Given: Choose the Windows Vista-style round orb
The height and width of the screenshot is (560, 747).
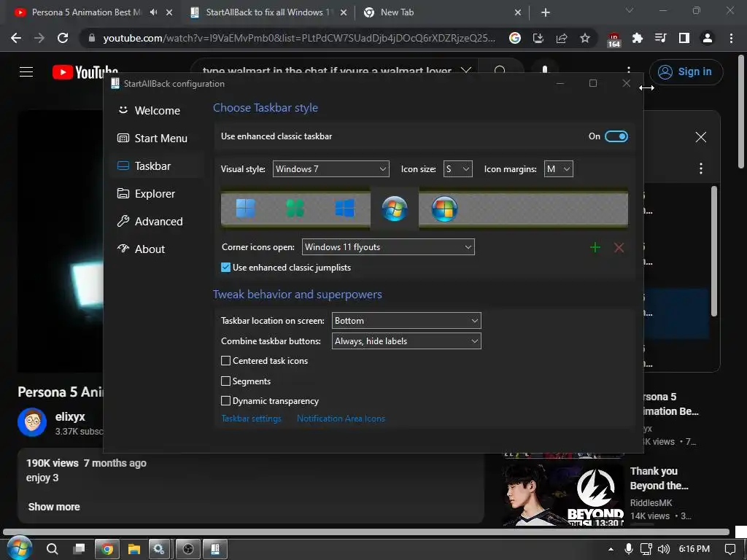Looking at the screenshot, I should coord(444,209).
